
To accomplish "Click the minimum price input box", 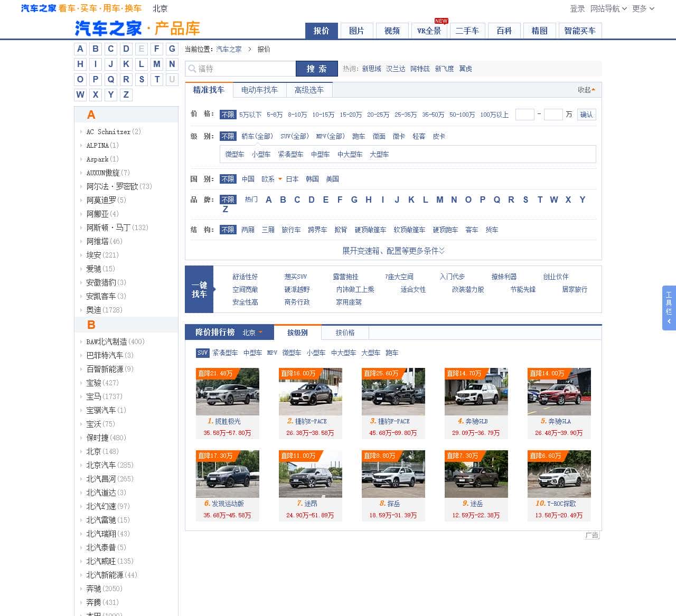I will coord(524,115).
